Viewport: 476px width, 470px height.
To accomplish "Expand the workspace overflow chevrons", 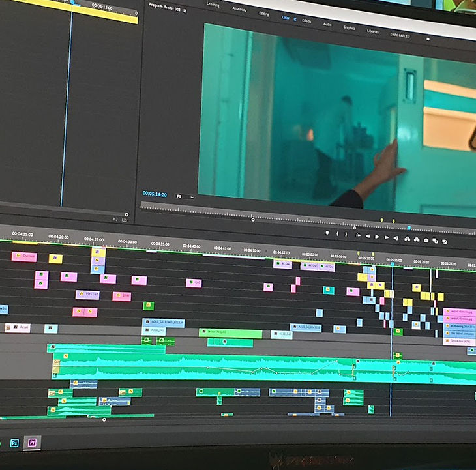I will (x=428, y=39).
